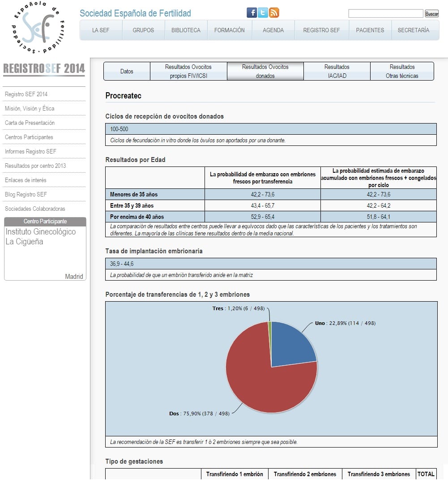Open the Carta de Presentación link

(x=30, y=123)
